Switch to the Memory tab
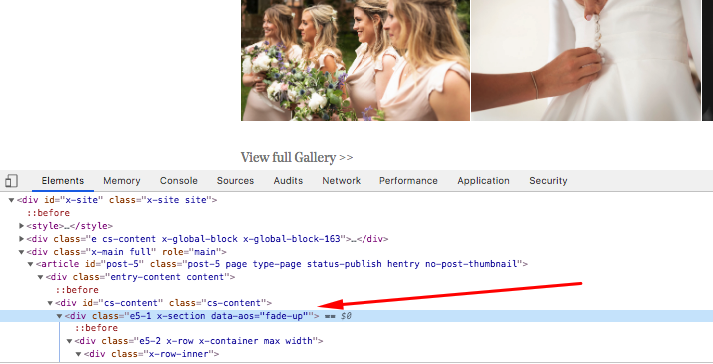The image size is (713, 364). tap(121, 181)
